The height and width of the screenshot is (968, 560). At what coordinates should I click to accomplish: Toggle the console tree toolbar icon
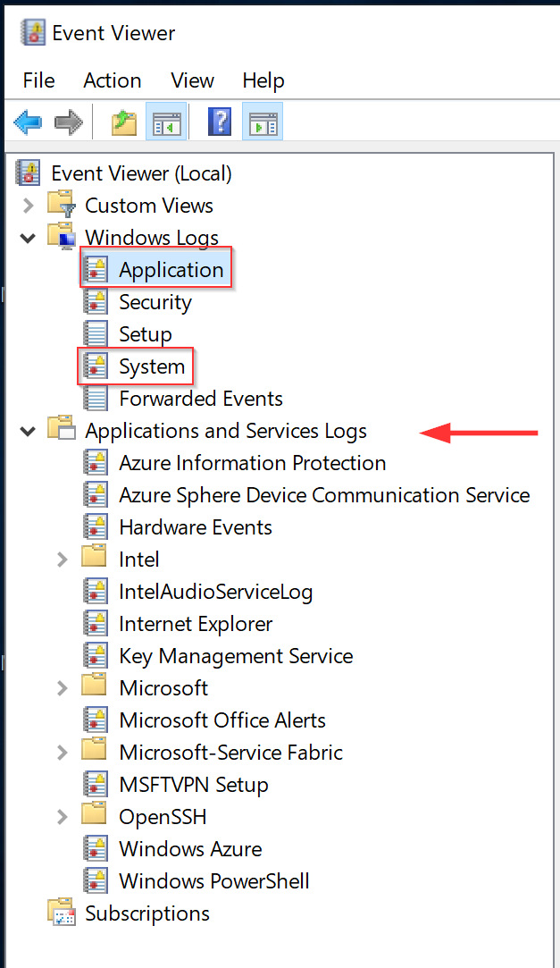pyautogui.click(x=166, y=122)
